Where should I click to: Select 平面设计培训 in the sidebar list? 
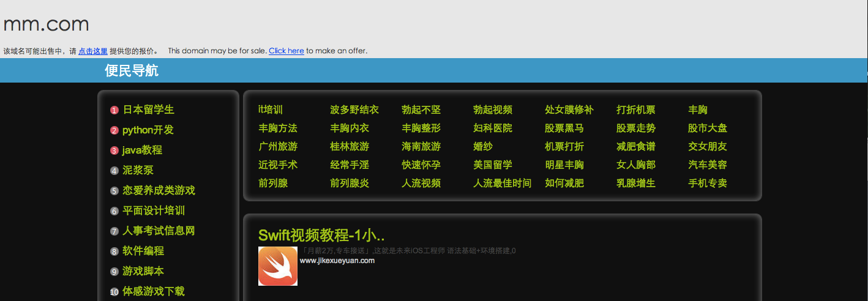154,210
